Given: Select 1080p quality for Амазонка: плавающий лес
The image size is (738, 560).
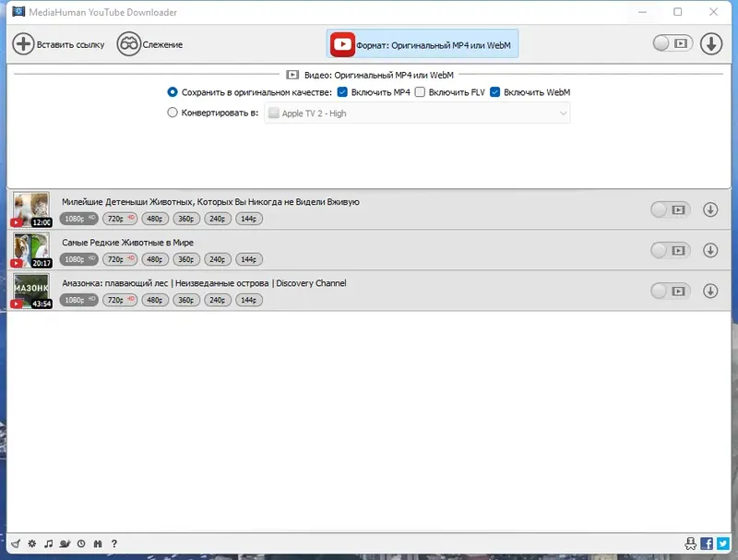Looking at the screenshot, I should pyautogui.click(x=79, y=300).
